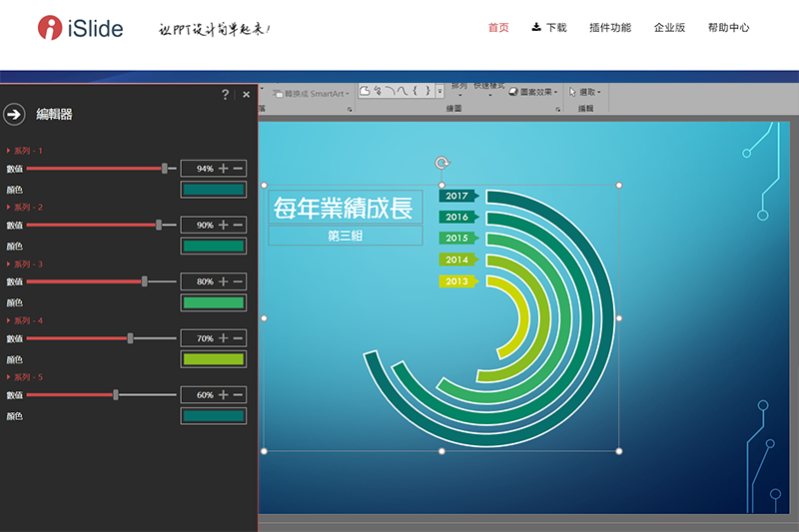Select the scribble shape tool
The height and width of the screenshot is (532, 799).
coord(378,91)
